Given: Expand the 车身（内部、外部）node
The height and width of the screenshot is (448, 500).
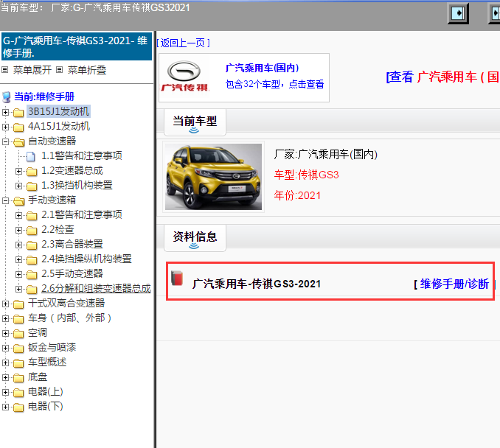Looking at the screenshot, I should tap(5, 318).
